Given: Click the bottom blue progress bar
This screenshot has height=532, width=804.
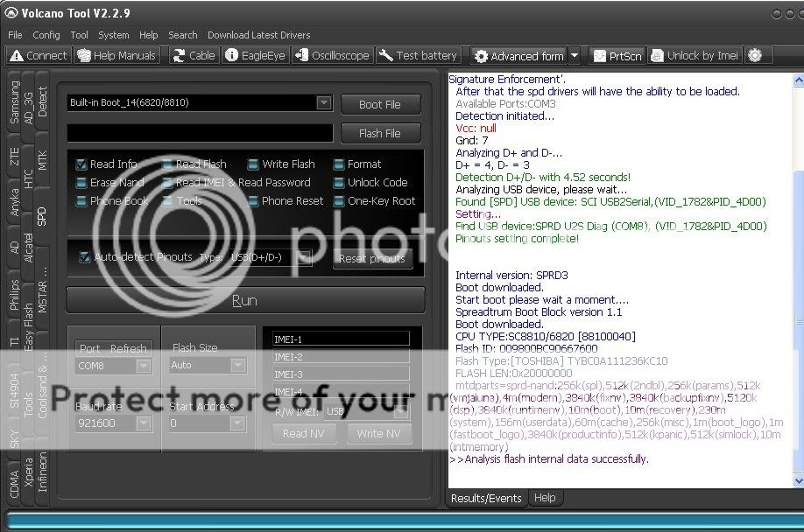Looking at the screenshot, I should tap(406, 521).
